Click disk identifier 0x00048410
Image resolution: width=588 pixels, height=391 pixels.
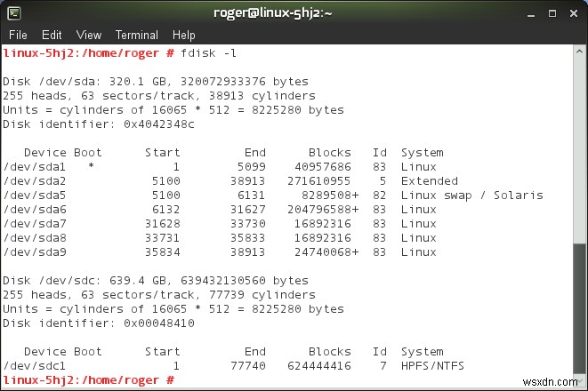[x=159, y=323]
